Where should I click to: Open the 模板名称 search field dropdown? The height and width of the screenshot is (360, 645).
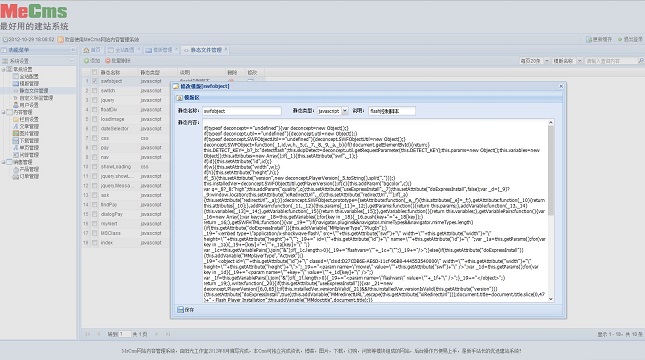pos(580,60)
